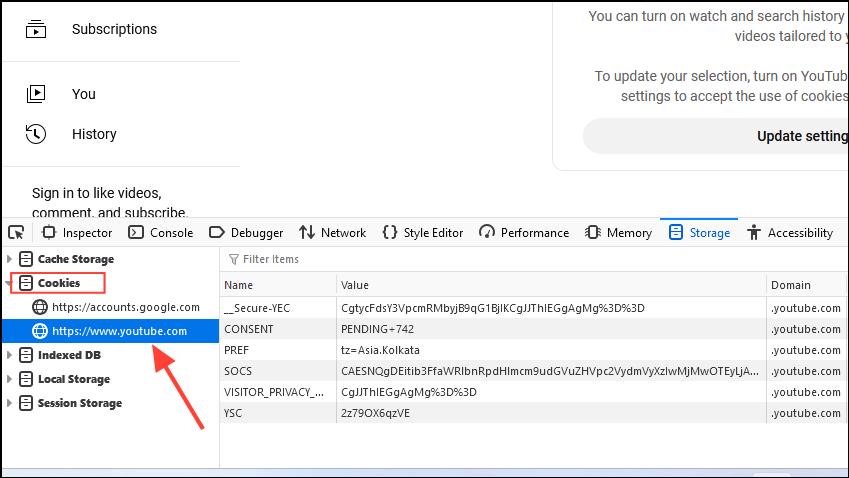The height and width of the screenshot is (478, 849).
Task: Click the value 2z79OX6qzVE
Action: tap(375, 414)
